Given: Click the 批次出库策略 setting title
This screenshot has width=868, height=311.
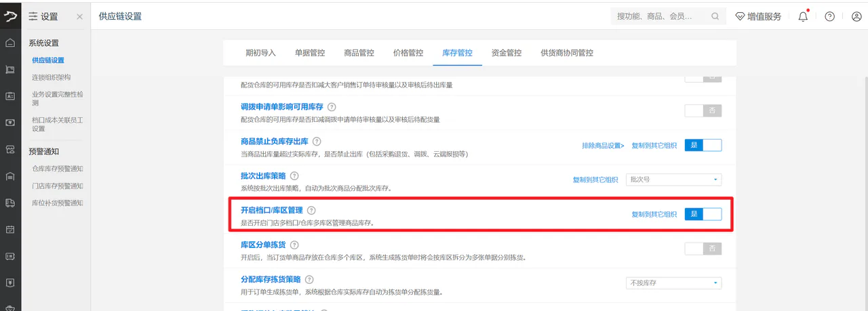Looking at the screenshot, I should pos(264,176).
